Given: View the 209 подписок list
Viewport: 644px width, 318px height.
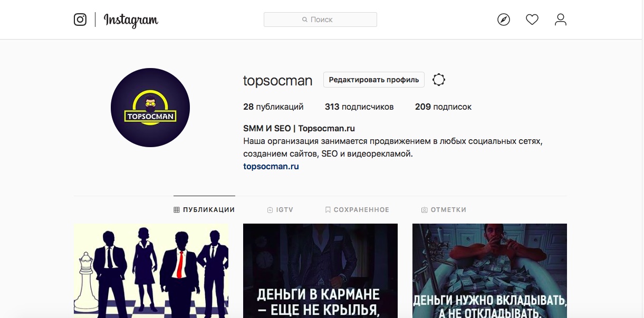Looking at the screenshot, I should coord(443,107).
